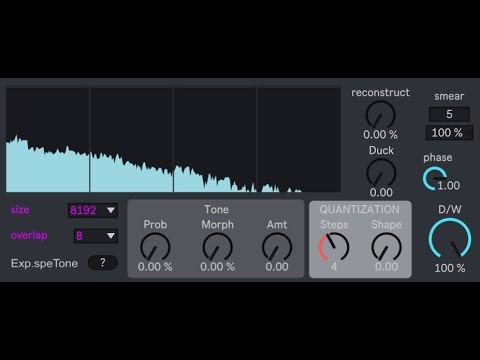The width and height of the screenshot is (480, 360).
Task: Open the overlap 8 dropdown
Action: click(96, 236)
